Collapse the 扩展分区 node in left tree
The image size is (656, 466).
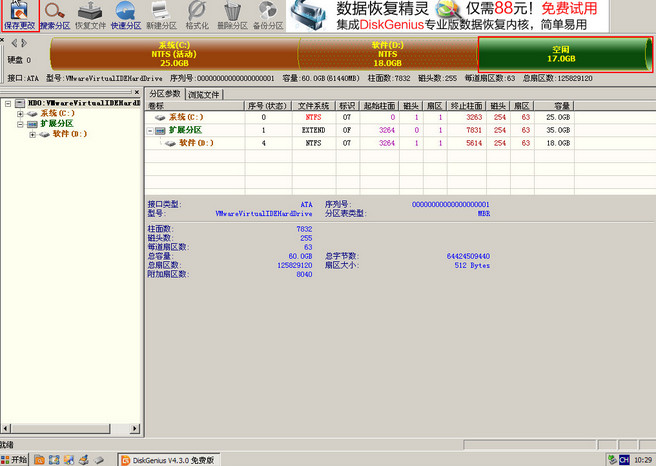click(21, 123)
